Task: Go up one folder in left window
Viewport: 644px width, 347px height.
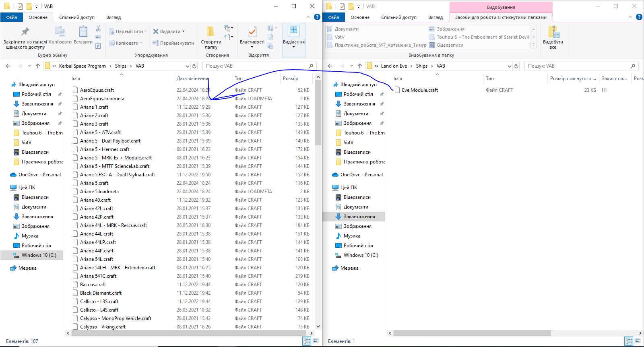Action: [38, 66]
